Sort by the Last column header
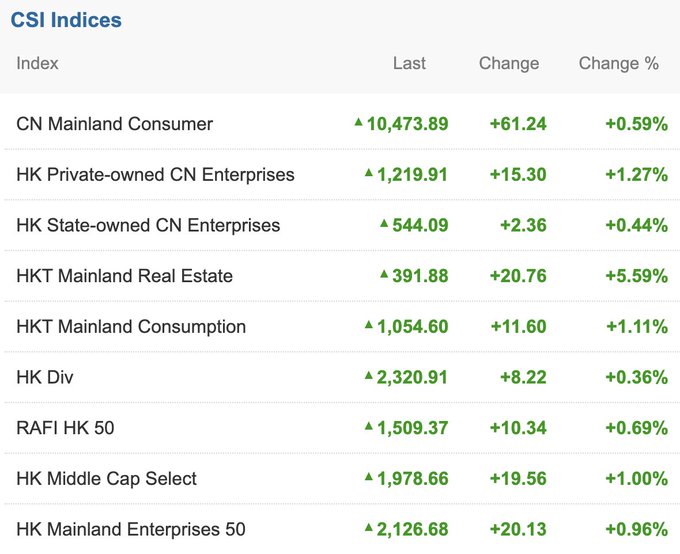680x554 pixels. 409,63
